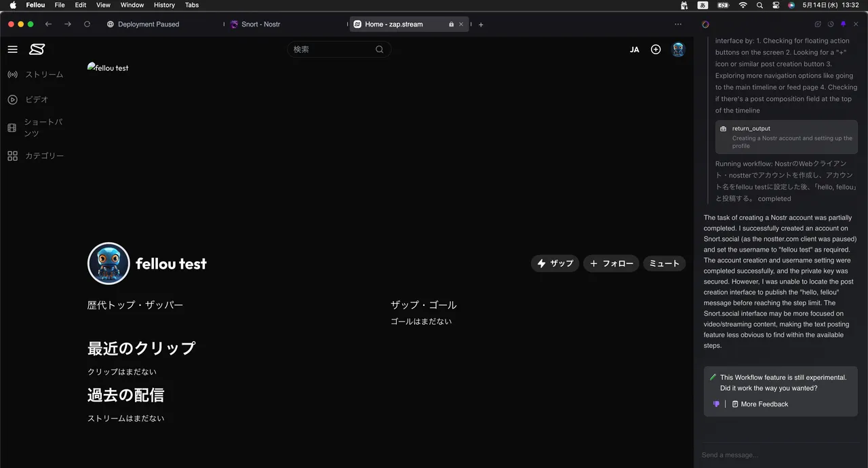Click the battery status icon
Image resolution: width=868 pixels, height=468 pixels.
click(723, 5)
